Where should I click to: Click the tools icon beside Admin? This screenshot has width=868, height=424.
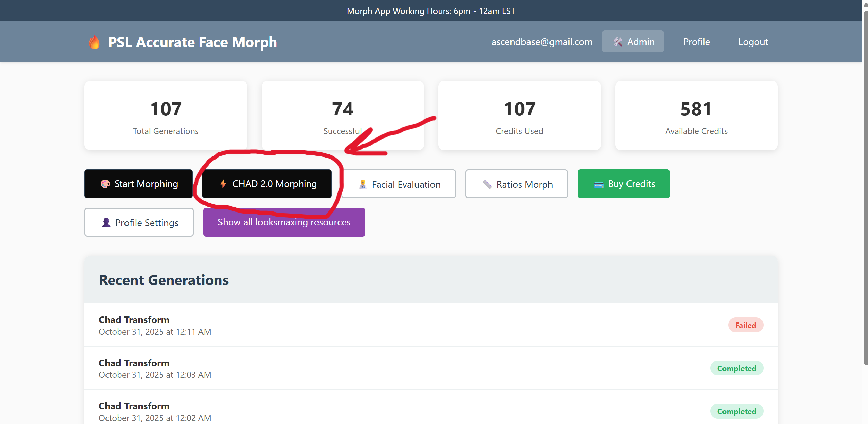pos(618,42)
